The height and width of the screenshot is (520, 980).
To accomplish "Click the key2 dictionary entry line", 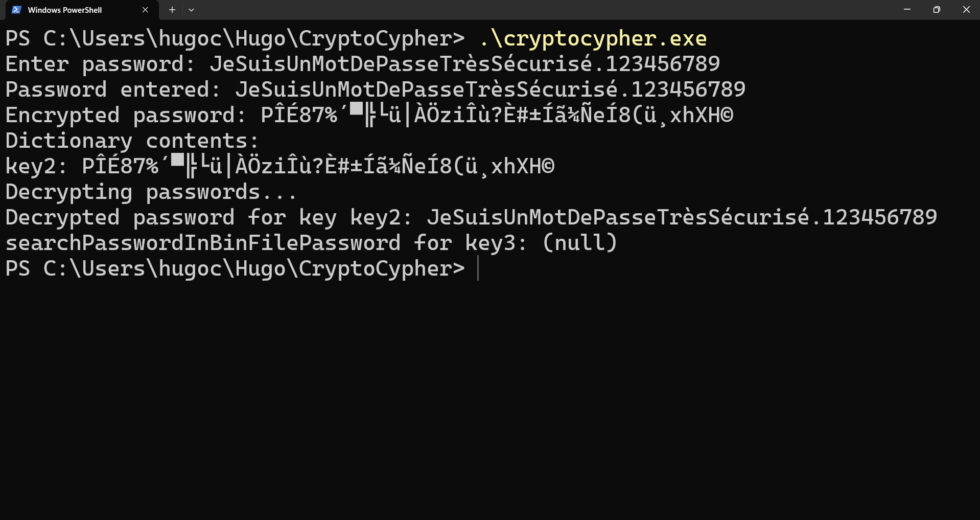I will click(280, 166).
